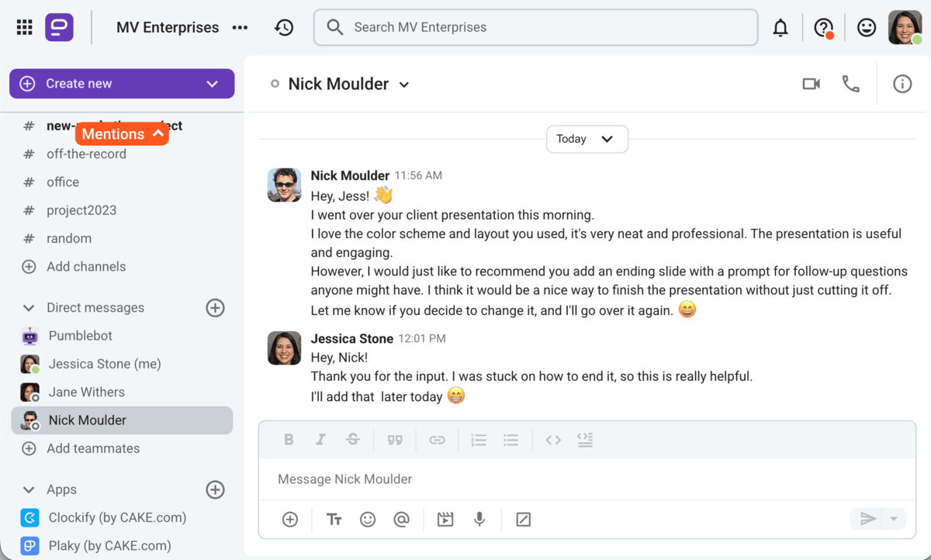Expand the Create new dropdown
The image size is (931, 560).
(x=212, y=84)
